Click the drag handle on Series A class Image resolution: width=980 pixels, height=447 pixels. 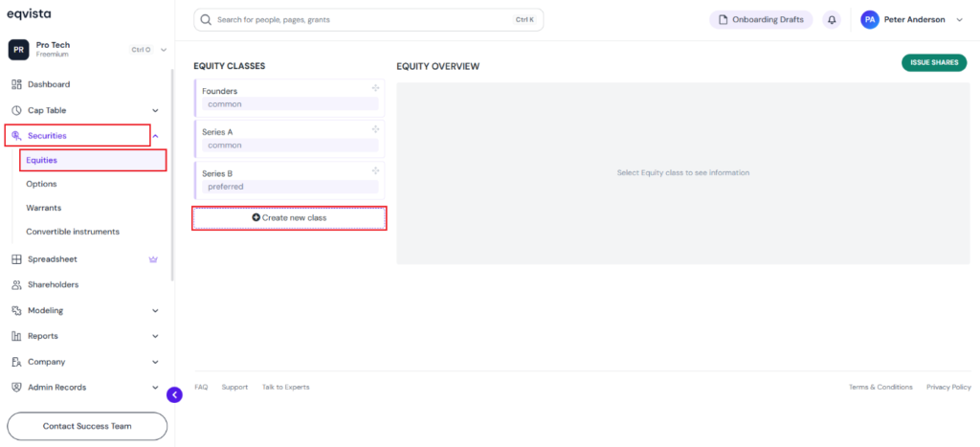click(375, 129)
